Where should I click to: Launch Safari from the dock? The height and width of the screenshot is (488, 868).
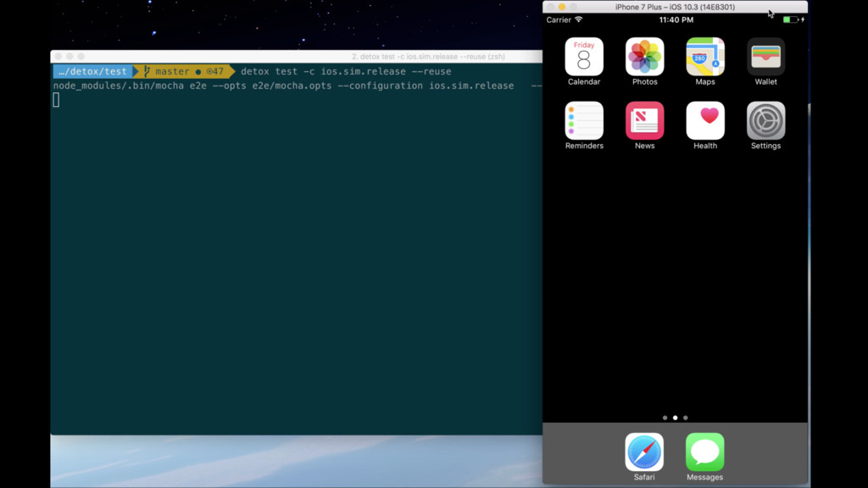click(644, 452)
